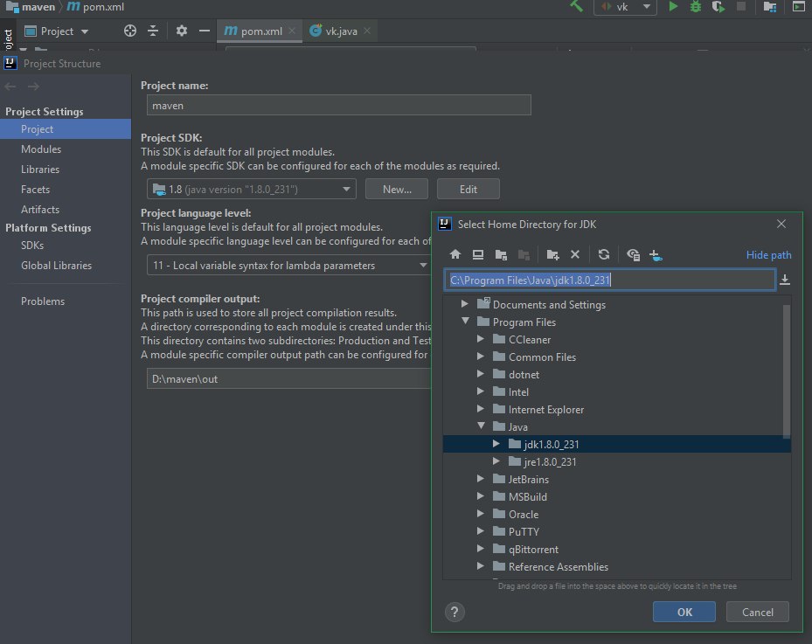This screenshot has height=644, width=812.
Task: Select the MSBuild folder
Action: click(x=528, y=496)
